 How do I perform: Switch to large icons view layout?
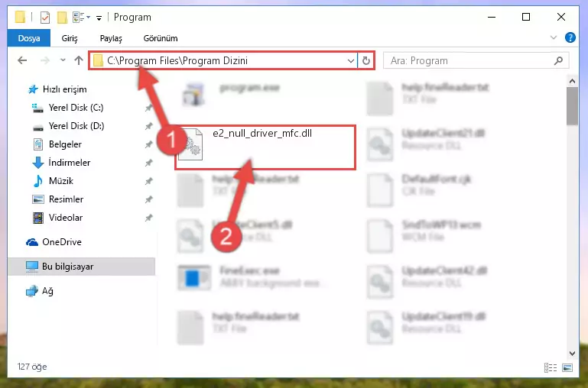coord(567,368)
